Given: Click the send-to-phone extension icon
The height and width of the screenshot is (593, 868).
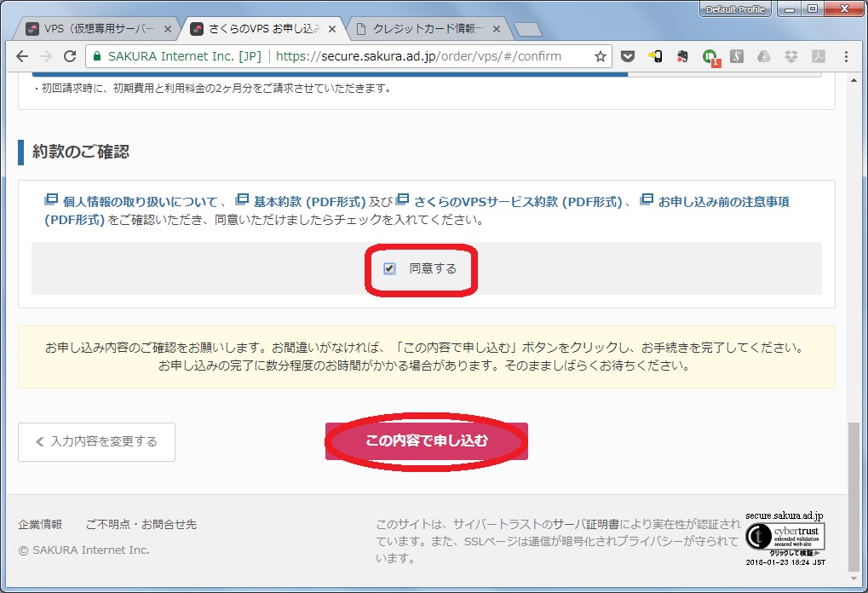Looking at the screenshot, I should pos(655,56).
